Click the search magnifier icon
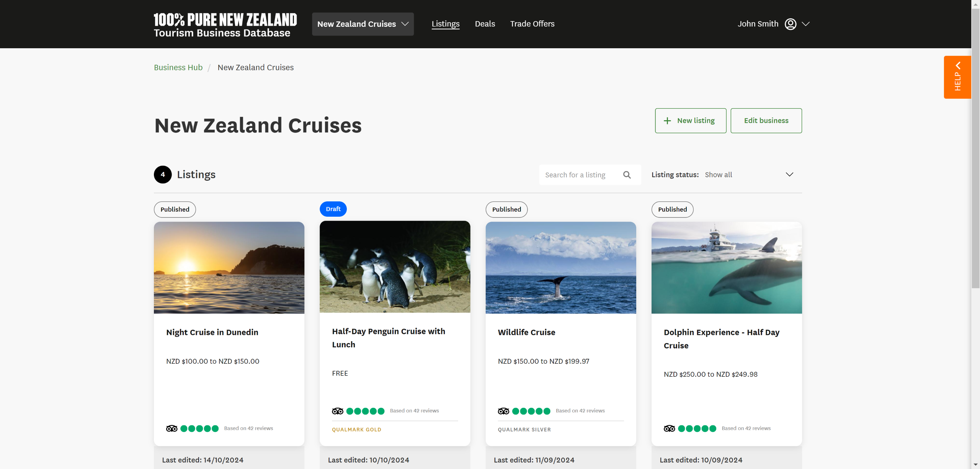Screen dimensions: 980x469 627,175
